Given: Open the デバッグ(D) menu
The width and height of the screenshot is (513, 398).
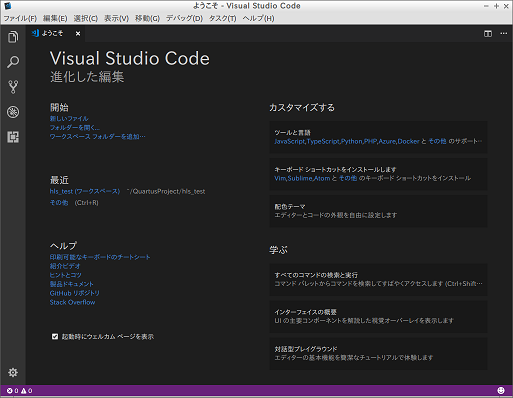Looking at the screenshot, I should [x=184, y=18].
